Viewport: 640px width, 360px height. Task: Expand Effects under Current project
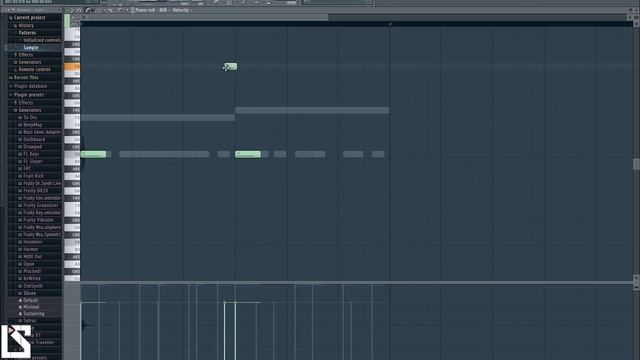pos(16,55)
